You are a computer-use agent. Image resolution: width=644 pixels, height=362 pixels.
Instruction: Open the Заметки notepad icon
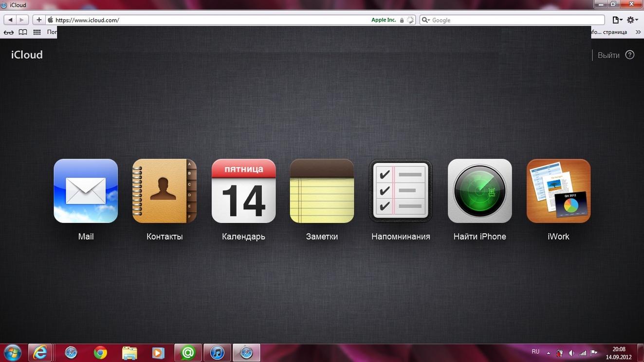(322, 191)
